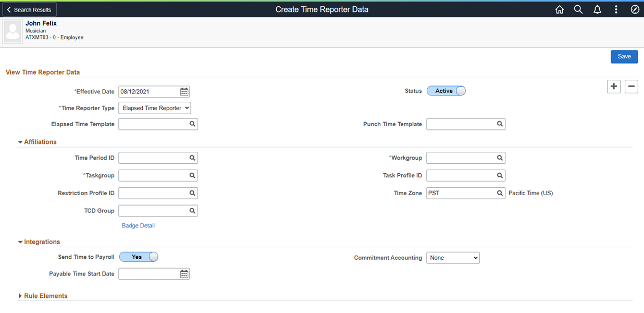Toggle Send Time to Payroll switch
Viewport: 644px width, 313px height.
[139, 257]
